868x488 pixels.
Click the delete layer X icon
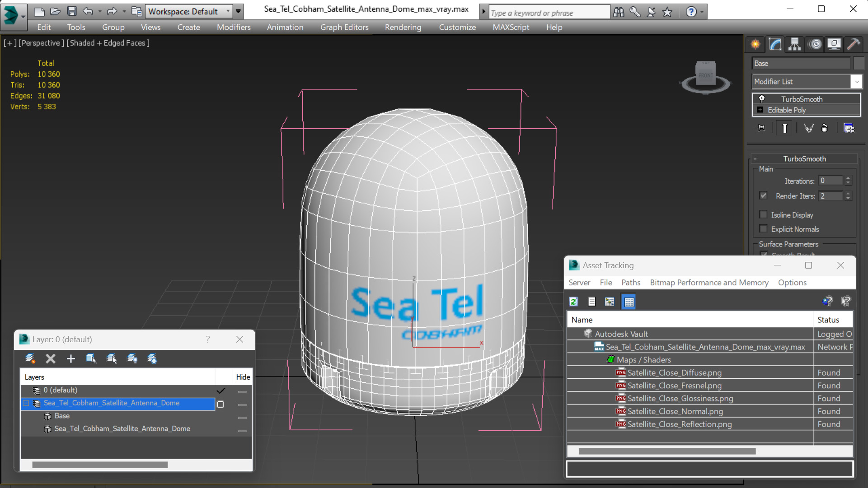pyautogui.click(x=51, y=358)
